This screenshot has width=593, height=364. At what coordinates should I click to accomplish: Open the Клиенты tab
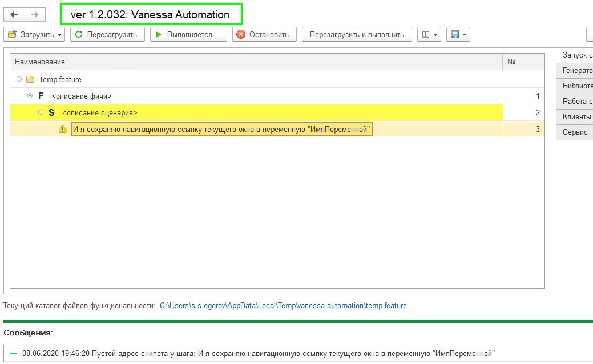coord(576,117)
